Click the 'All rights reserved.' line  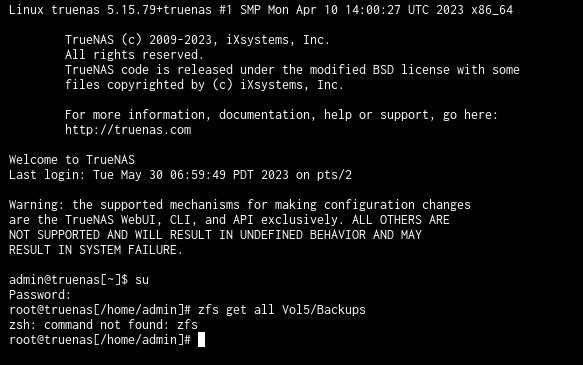(135, 55)
